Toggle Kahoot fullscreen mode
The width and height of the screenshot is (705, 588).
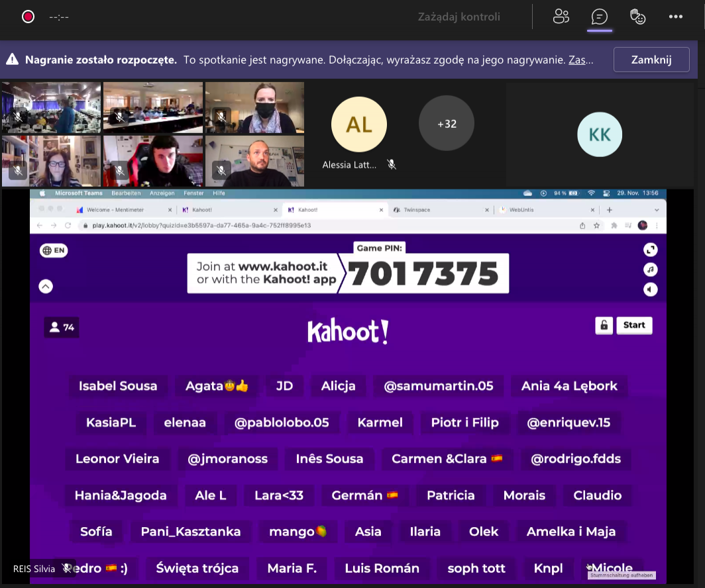point(651,250)
